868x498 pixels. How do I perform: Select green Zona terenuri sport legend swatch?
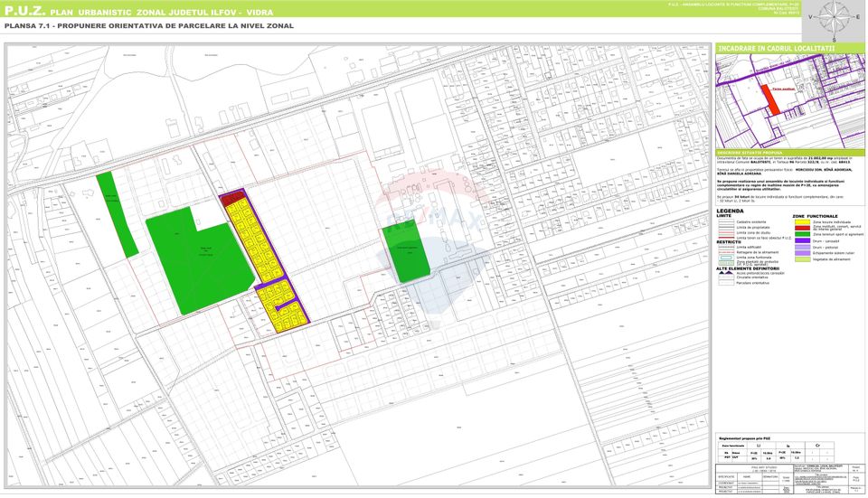pos(801,234)
